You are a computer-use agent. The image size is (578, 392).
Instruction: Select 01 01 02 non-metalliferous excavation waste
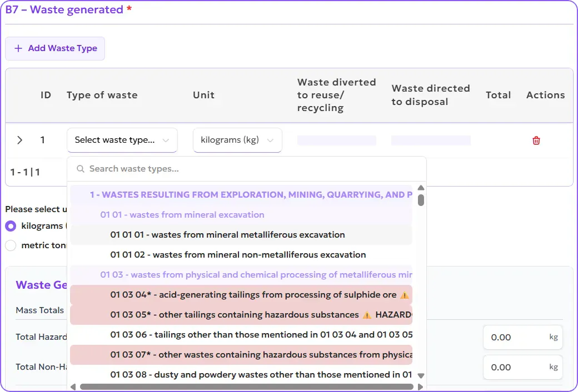coord(241,255)
